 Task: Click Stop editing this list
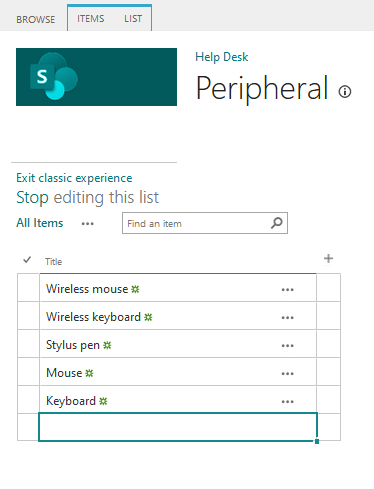coord(88,197)
